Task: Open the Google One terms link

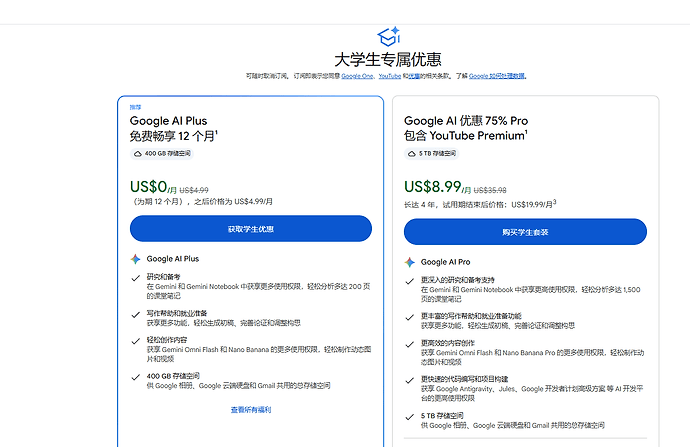Action: click(357, 76)
